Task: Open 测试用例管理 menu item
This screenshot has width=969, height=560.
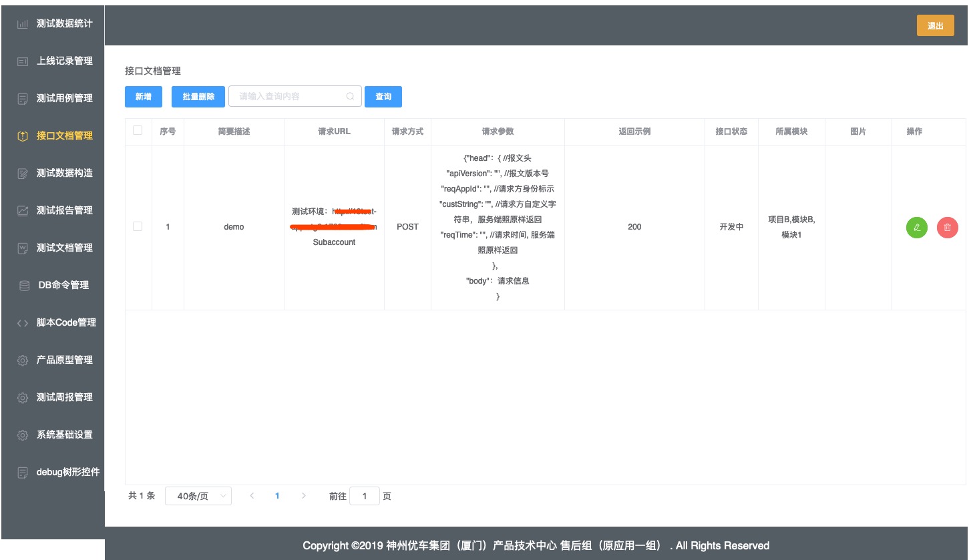Action: pyautogui.click(x=53, y=98)
